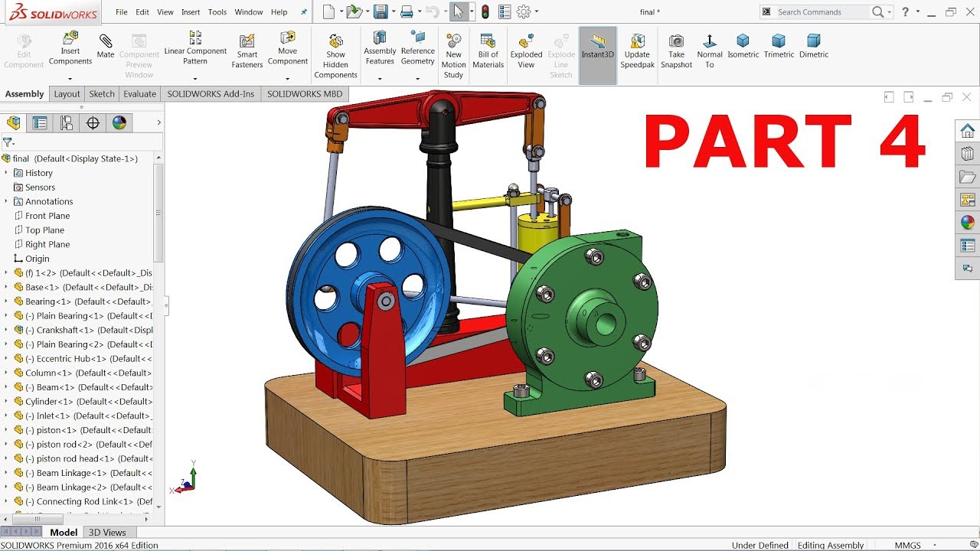Set view Normal To
This screenshot has height=551, width=980.
tap(709, 51)
